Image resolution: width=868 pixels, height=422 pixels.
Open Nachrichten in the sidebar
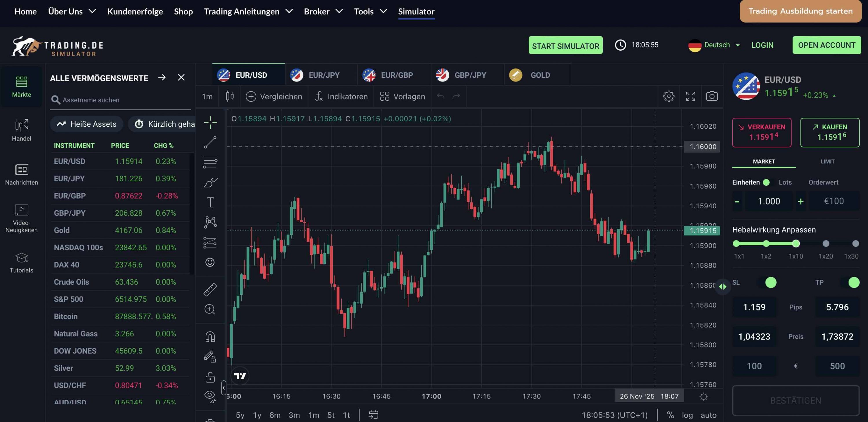click(22, 174)
